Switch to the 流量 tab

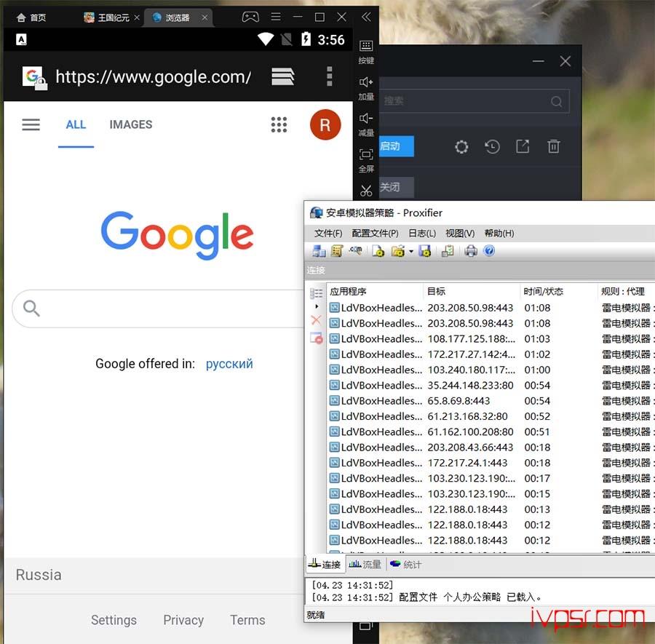[365, 565]
